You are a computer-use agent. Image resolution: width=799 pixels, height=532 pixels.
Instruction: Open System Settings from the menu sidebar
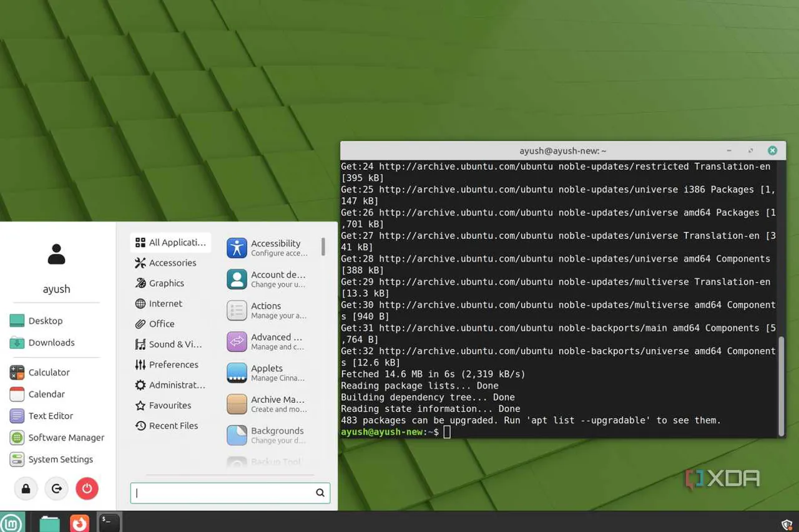(x=52, y=460)
